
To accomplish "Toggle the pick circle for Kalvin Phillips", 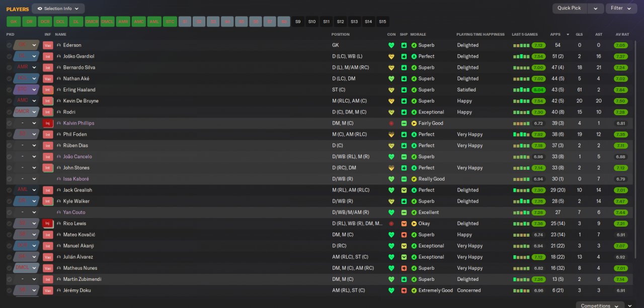I will (9, 123).
